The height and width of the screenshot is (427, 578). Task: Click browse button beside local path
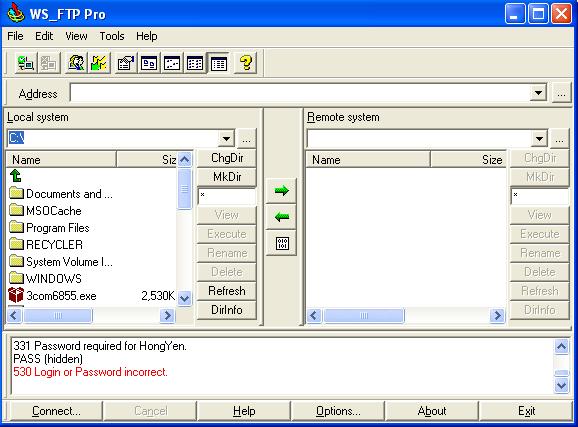click(247, 139)
